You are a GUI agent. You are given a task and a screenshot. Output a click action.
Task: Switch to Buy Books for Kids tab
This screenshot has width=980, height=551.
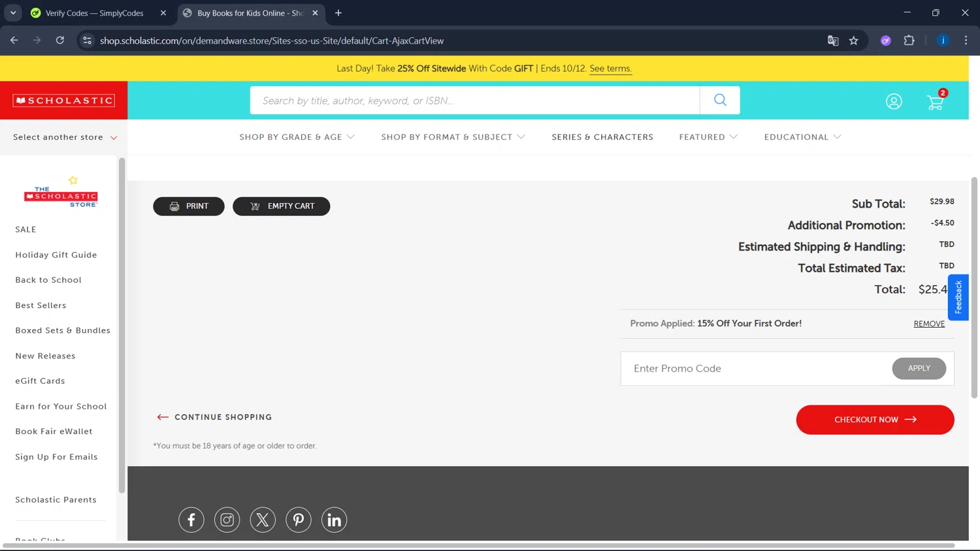tap(252, 13)
